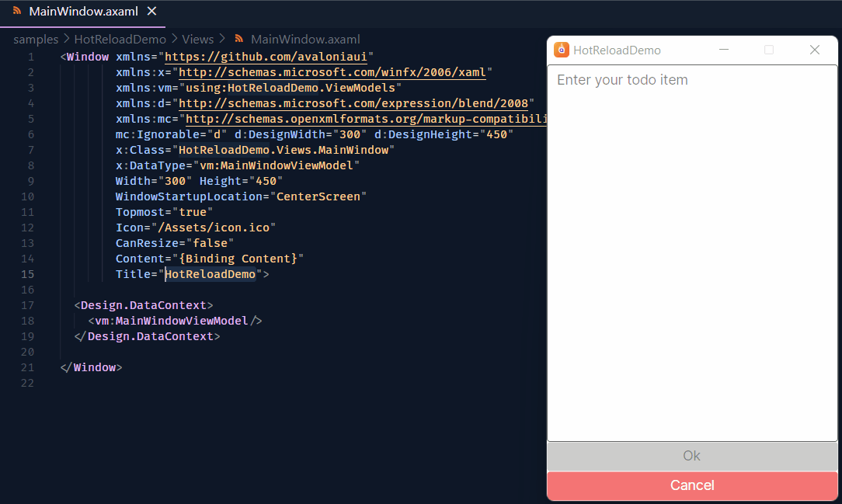
Task: Click the WindowStartupLocation="CenterScreen" attribute
Action: pyautogui.click(x=241, y=196)
